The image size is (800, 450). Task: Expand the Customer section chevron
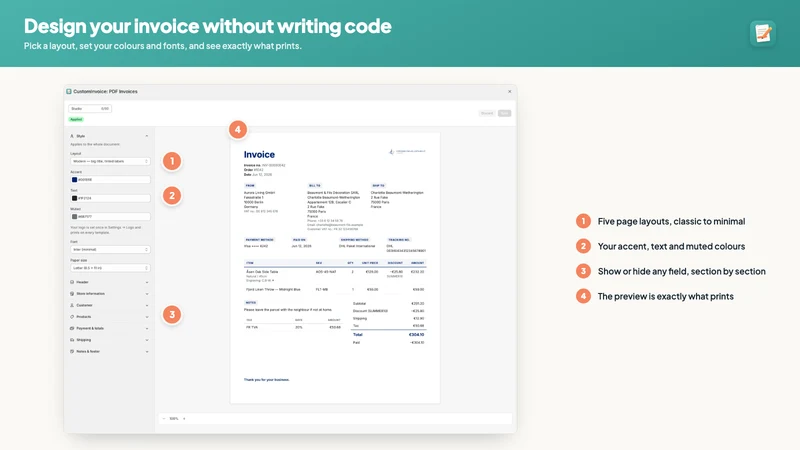pyautogui.click(x=147, y=305)
